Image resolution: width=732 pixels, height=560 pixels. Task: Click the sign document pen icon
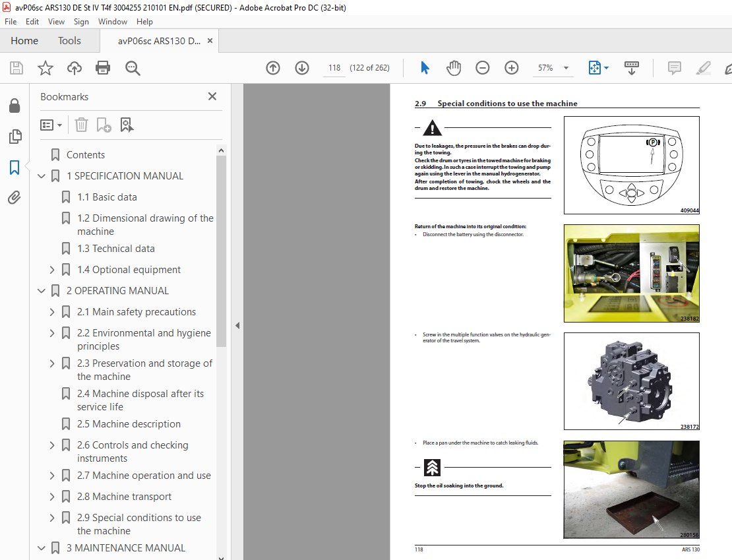pyautogui.click(x=728, y=68)
